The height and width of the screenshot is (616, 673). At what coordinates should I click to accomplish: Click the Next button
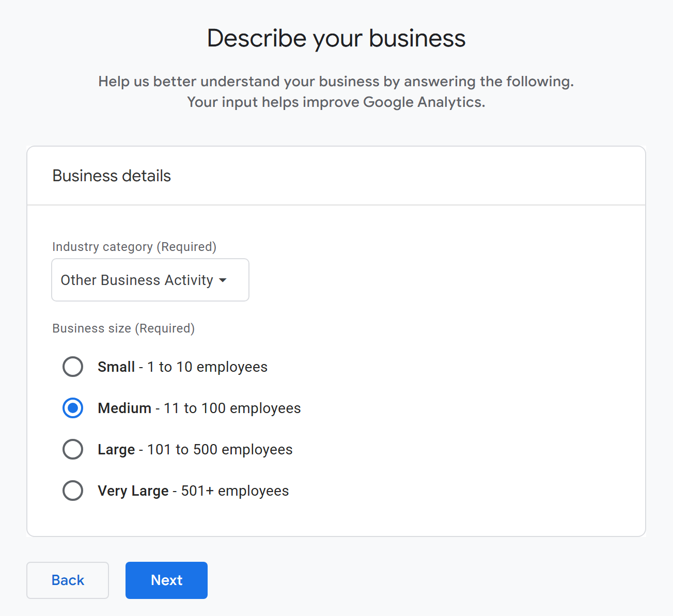[166, 580]
